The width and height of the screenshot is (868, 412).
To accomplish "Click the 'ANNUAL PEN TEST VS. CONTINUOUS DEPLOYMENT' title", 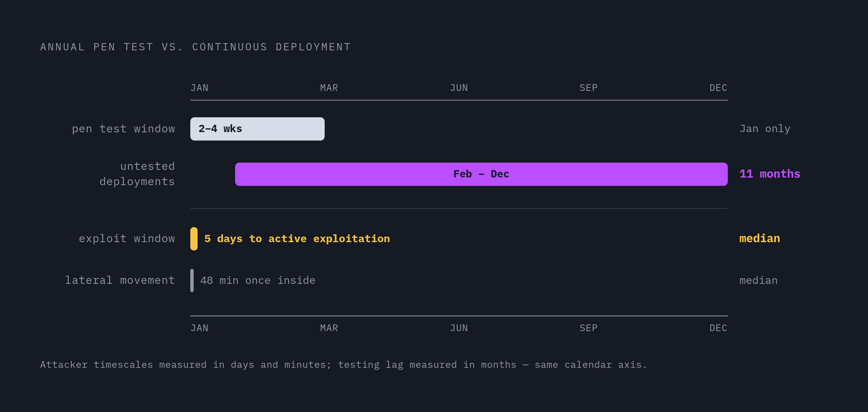I will pyautogui.click(x=195, y=47).
